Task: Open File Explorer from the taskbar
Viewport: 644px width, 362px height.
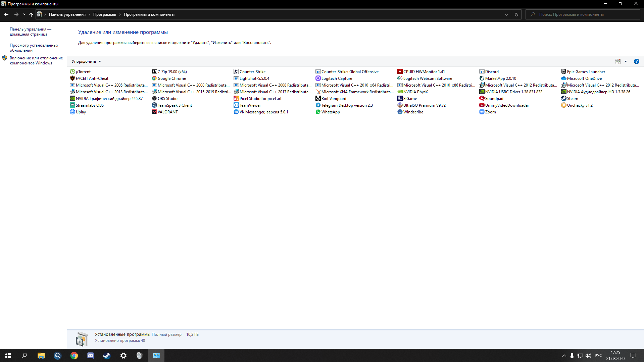Action: [x=41, y=356]
